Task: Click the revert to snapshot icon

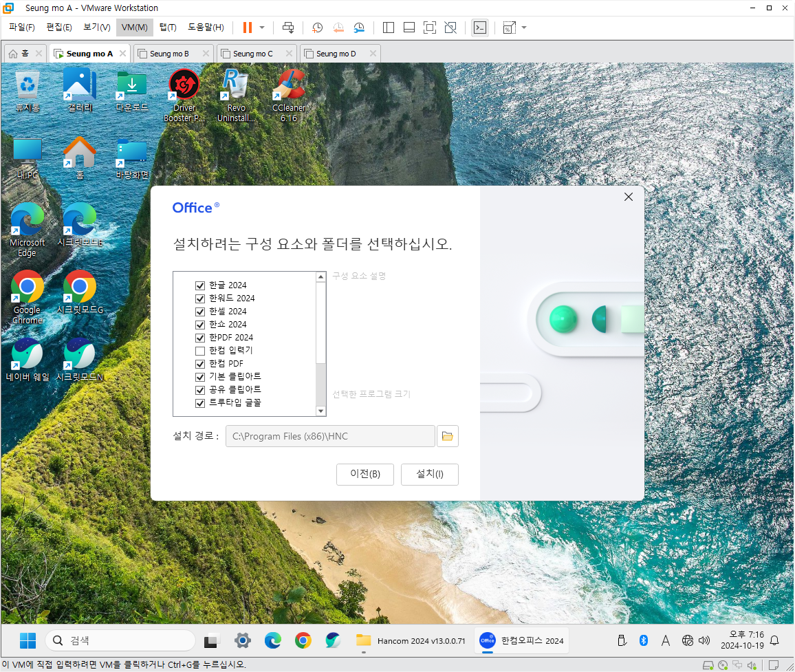Action: tap(338, 28)
